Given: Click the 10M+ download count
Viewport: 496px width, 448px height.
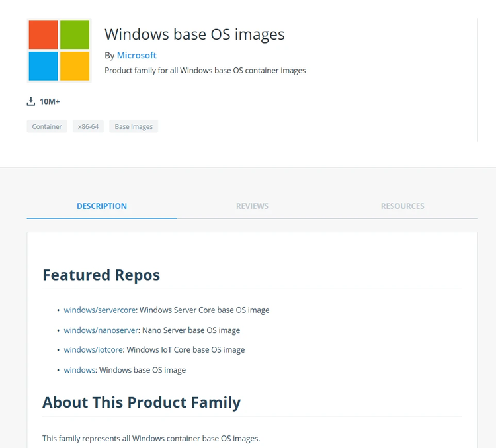Looking at the screenshot, I should coord(50,101).
